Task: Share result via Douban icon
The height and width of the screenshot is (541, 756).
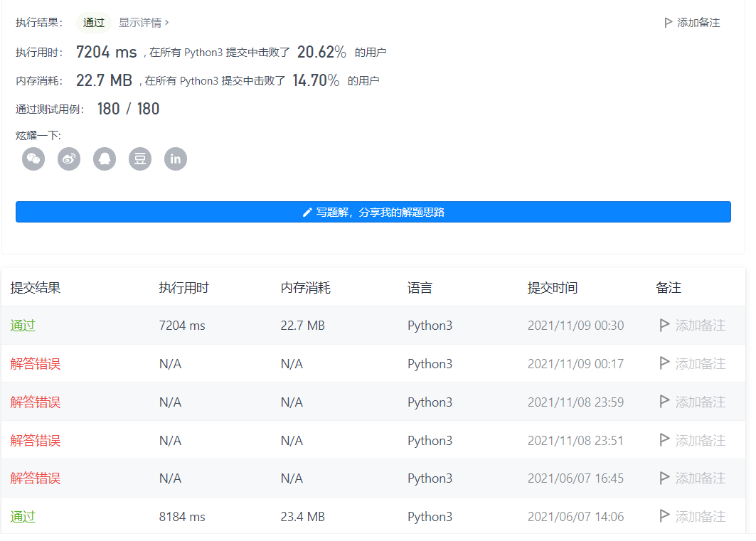Action: 140,159
